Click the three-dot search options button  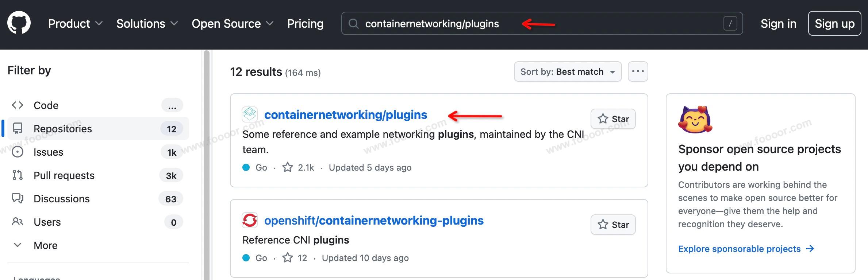point(638,71)
